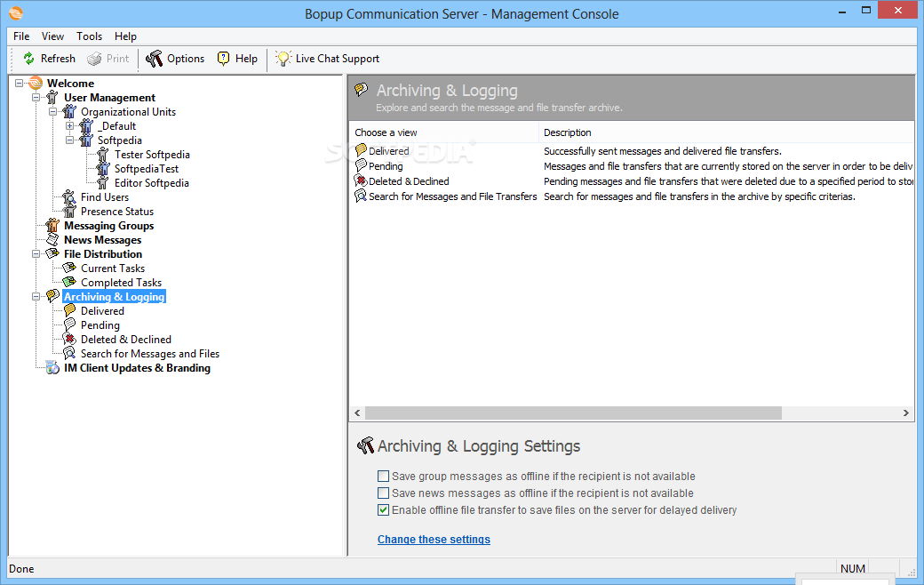This screenshot has height=585, width=924.
Task: Click the NUM indicator in status bar
Action: [853, 568]
